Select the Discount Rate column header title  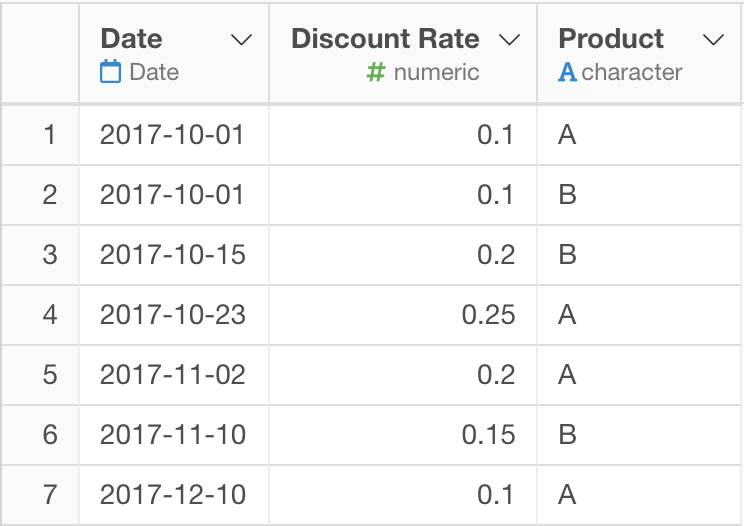coord(385,38)
